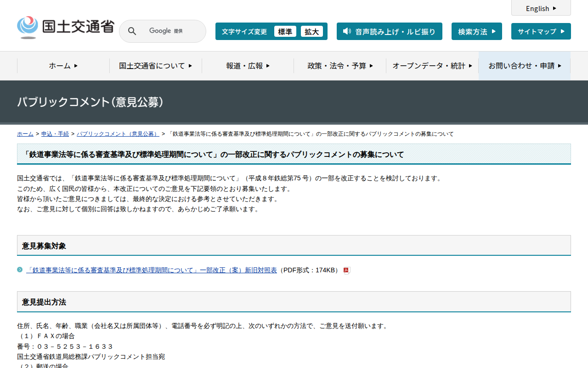Go to 申込・手続 breadcrumb link
This screenshot has width=588, height=368.
click(x=55, y=134)
